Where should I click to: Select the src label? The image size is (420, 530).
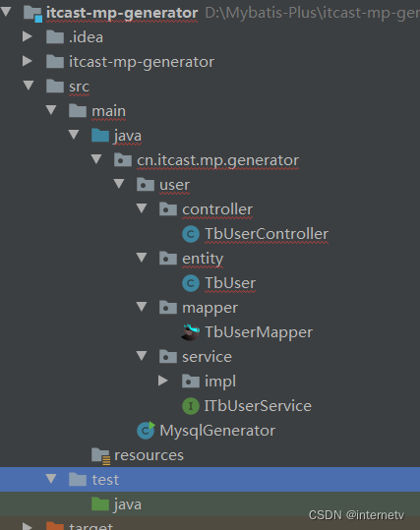[79, 87]
